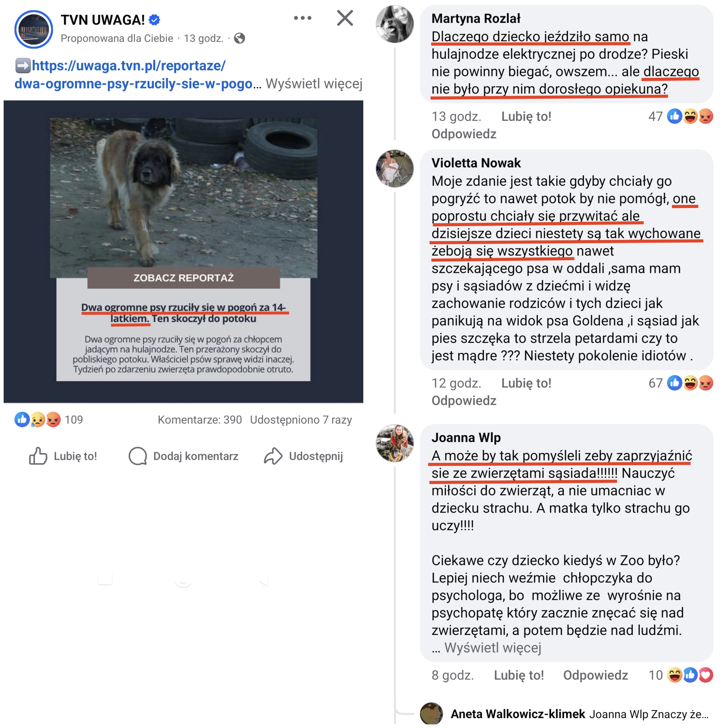Expand Joanna Wlp's comment with Wyświetl więcej
The height and width of the screenshot is (728, 728).
pyautogui.click(x=493, y=647)
